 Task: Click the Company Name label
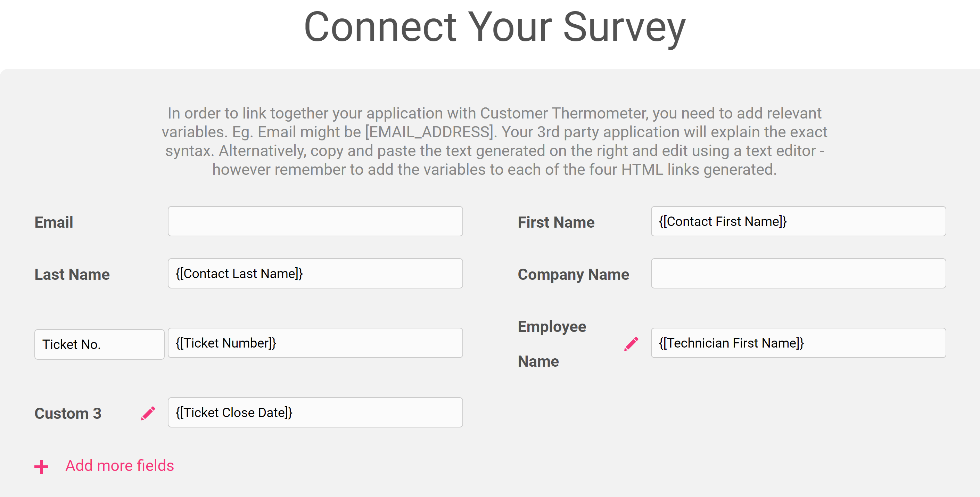pyautogui.click(x=573, y=275)
